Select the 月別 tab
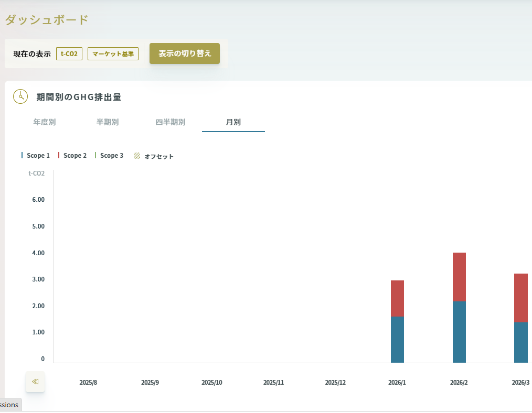532x413 pixels. pyautogui.click(x=233, y=122)
